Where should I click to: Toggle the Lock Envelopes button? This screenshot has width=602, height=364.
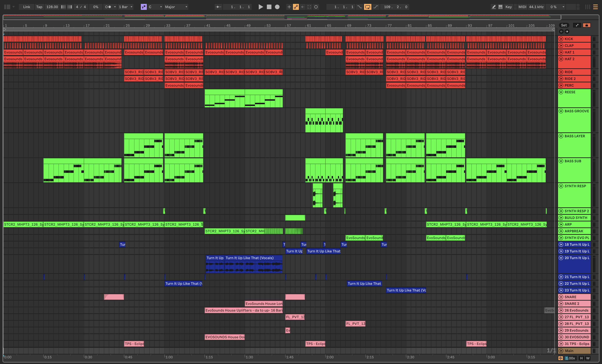(x=586, y=25)
